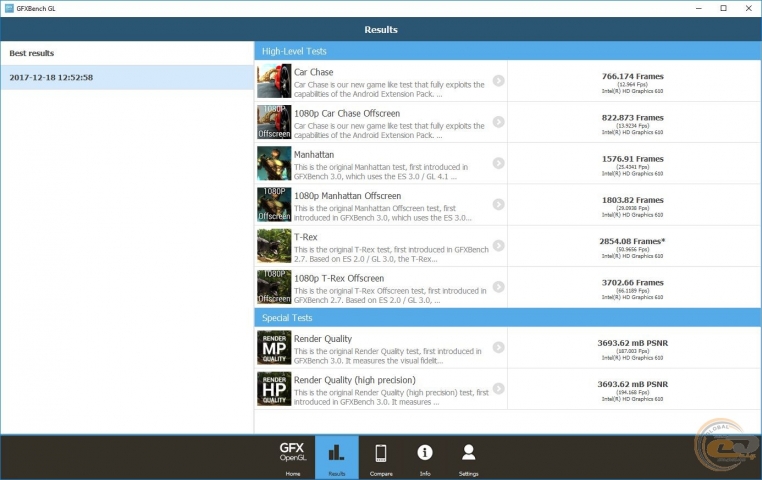Click the Render Quality title text
Screen dimensions: 762x480
point(323,339)
